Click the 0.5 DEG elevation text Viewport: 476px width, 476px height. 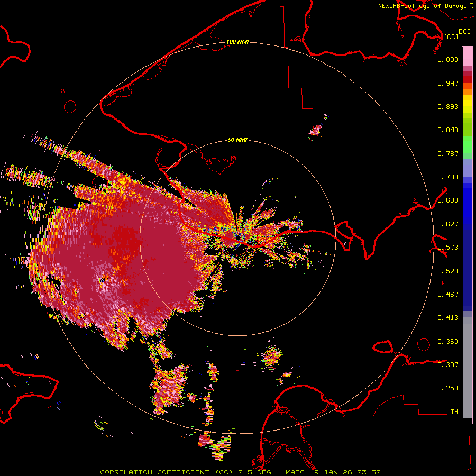254,472
